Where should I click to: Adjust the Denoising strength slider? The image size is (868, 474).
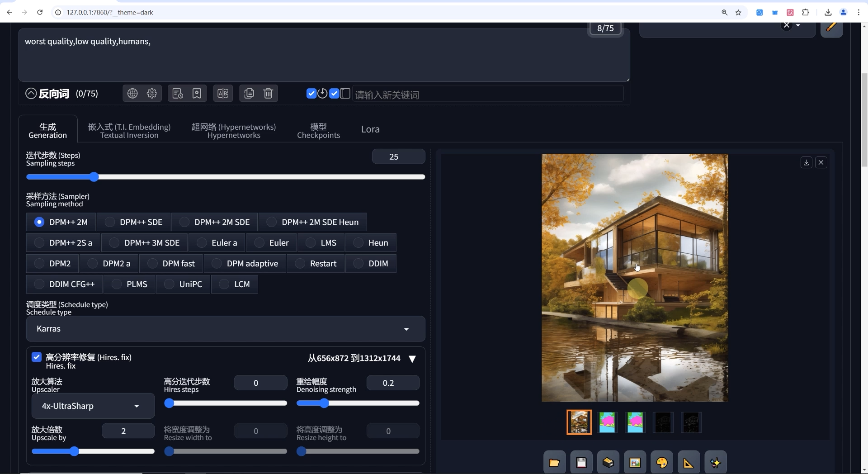pyautogui.click(x=358, y=403)
